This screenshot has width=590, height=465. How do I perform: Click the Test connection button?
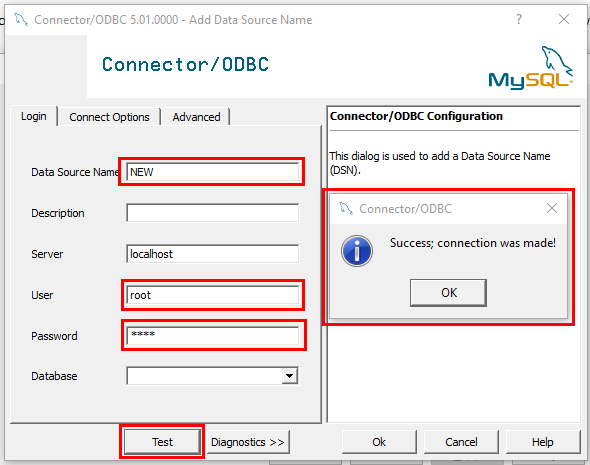(x=162, y=442)
